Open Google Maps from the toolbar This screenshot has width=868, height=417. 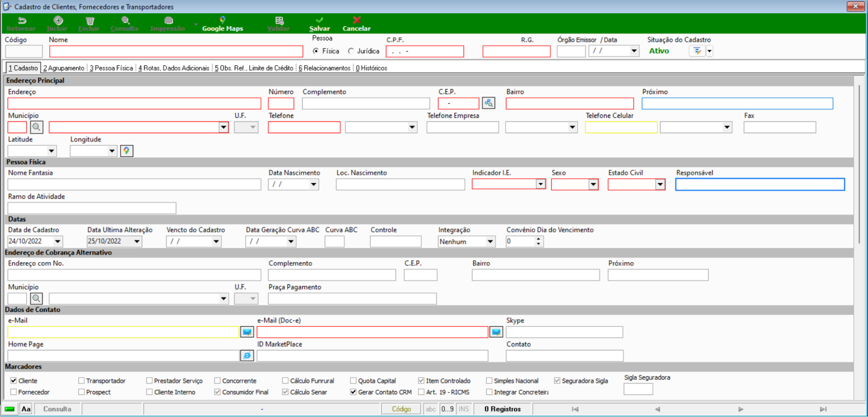222,23
